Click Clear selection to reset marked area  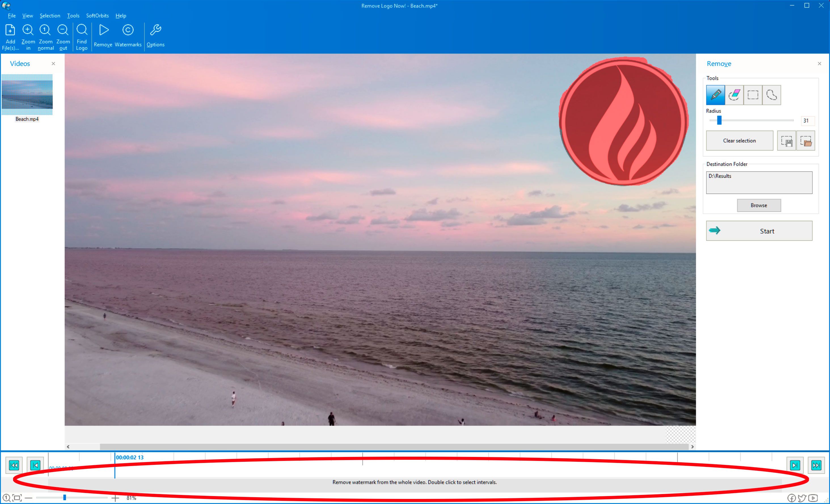point(739,141)
